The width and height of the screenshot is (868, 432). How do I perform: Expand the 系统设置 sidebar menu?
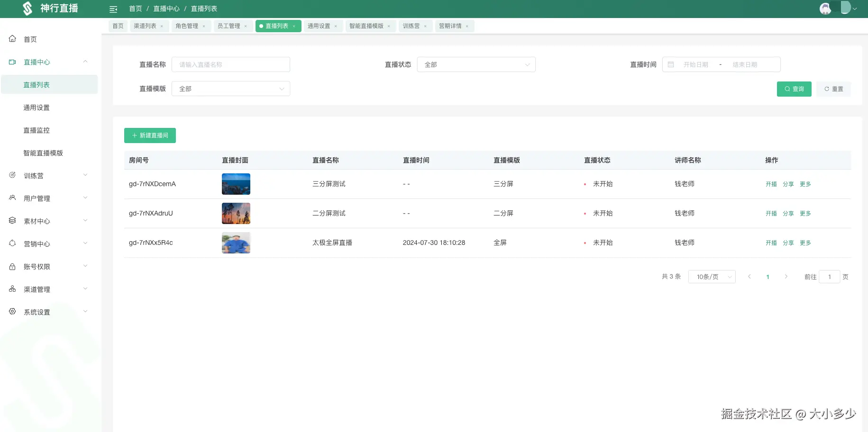coord(85,312)
